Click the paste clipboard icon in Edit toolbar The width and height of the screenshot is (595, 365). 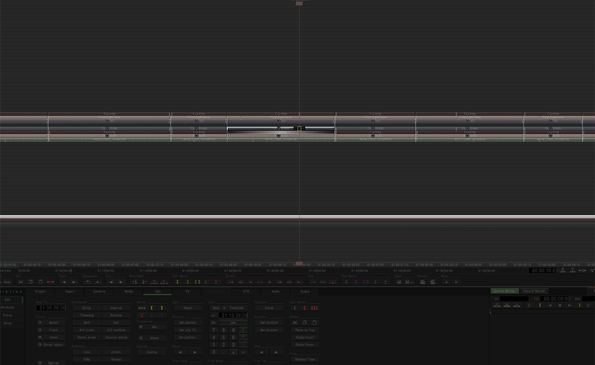[x=40, y=282]
